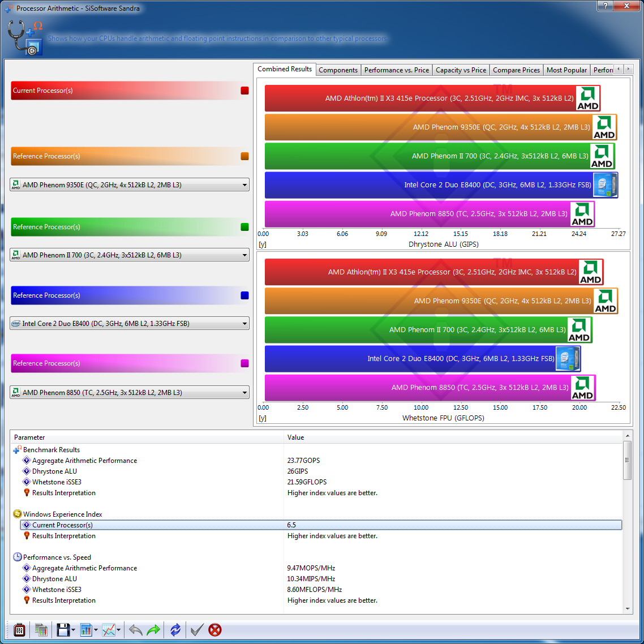
Task: Select the Benchmark Results group row
Action: pyautogui.click(x=51, y=450)
